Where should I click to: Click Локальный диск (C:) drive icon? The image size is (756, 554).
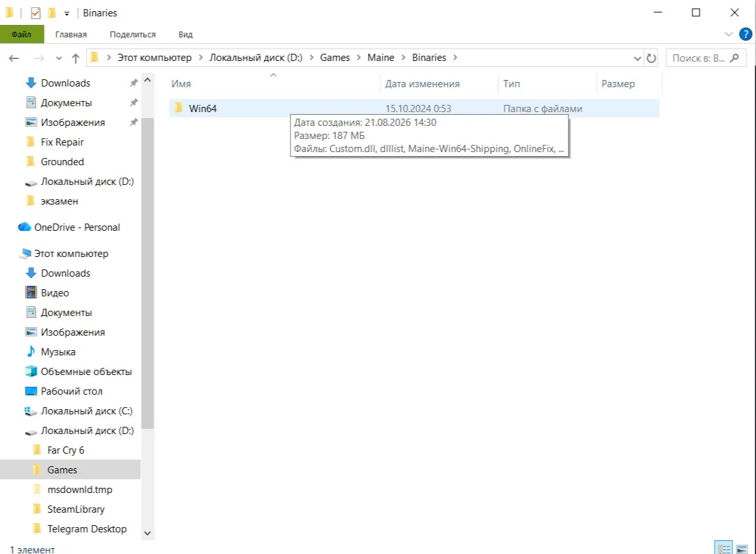(31, 411)
